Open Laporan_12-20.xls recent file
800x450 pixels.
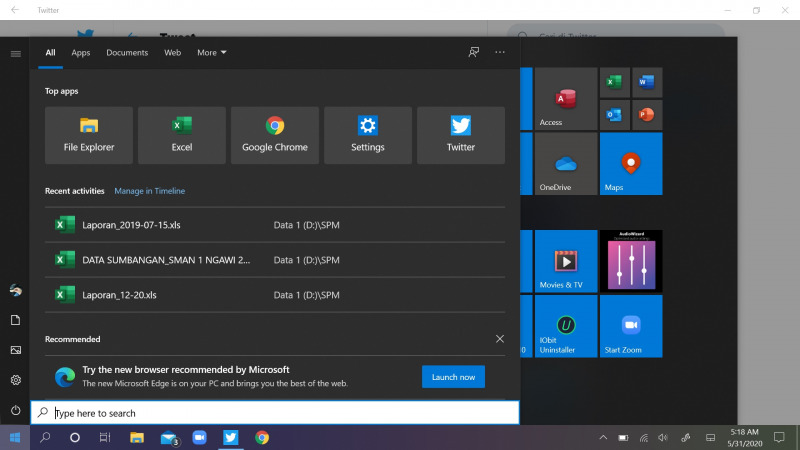(x=275, y=295)
